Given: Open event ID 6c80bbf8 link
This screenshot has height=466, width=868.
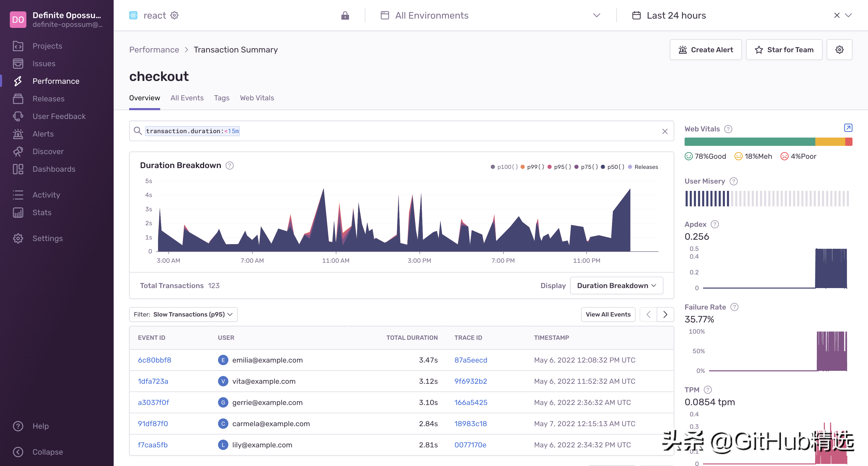Looking at the screenshot, I should (154, 360).
